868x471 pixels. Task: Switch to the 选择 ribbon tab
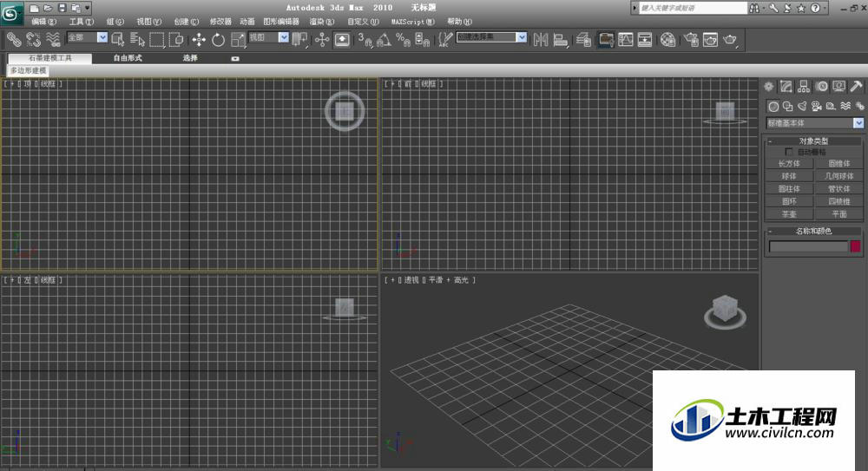point(190,58)
